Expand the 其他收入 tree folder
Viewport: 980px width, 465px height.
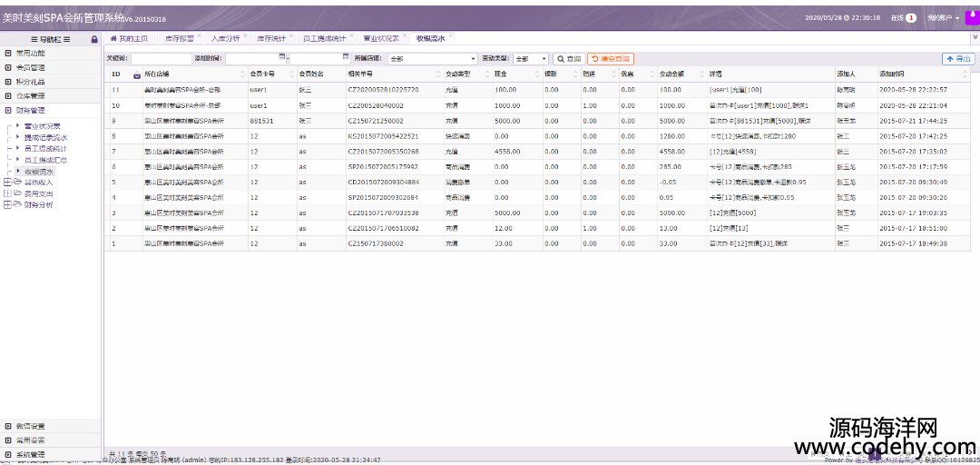coord(7,183)
